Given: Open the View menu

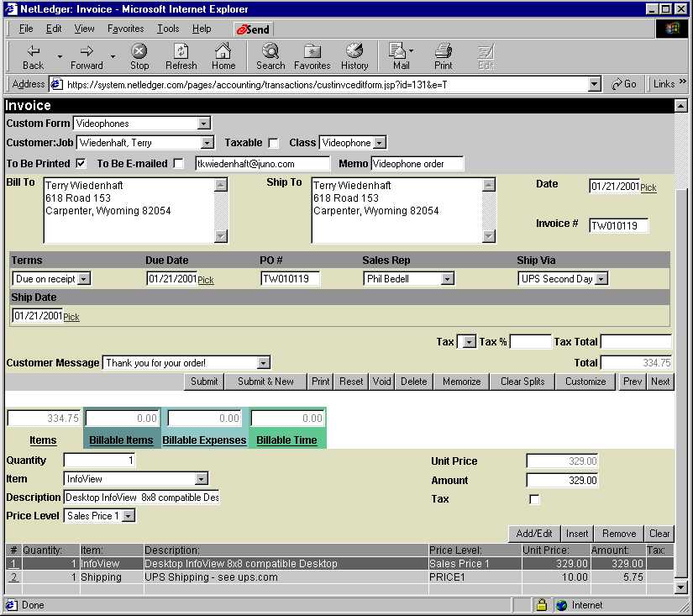Looking at the screenshot, I should 84,29.
